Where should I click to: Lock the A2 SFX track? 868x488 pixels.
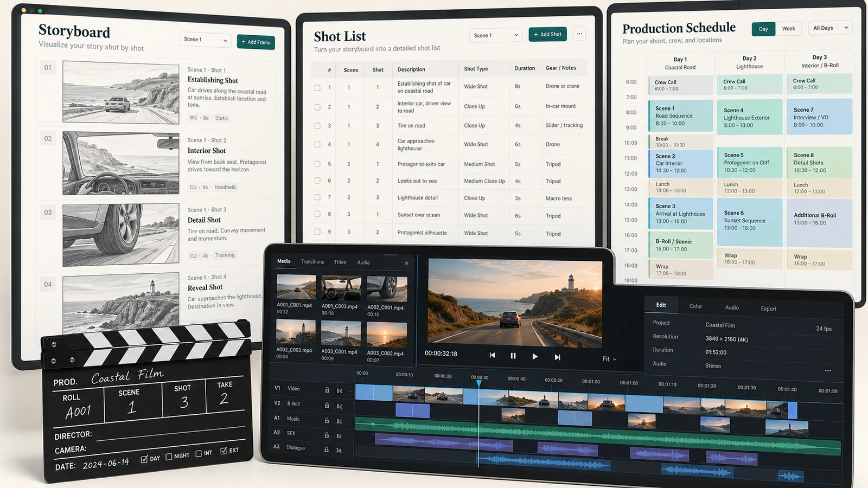tap(327, 435)
